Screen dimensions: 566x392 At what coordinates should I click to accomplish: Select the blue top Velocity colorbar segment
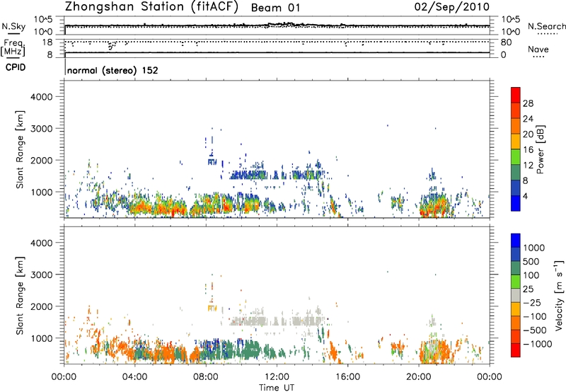pyautogui.click(x=516, y=241)
